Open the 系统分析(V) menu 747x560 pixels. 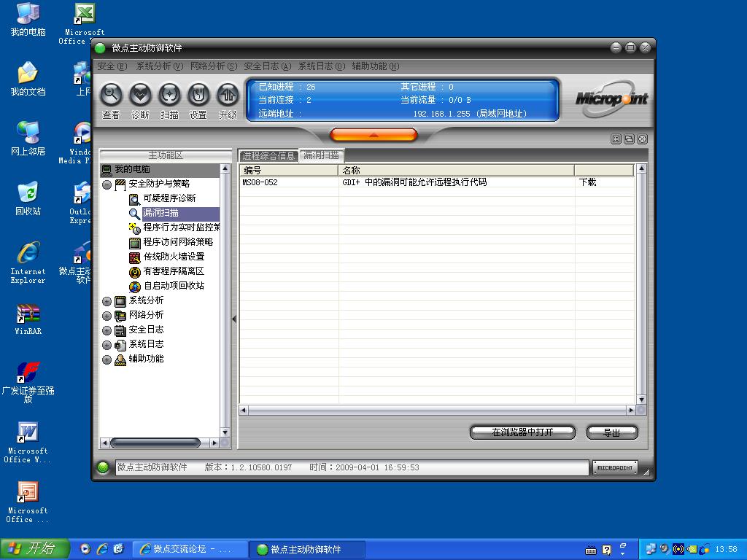click(x=160, y=66)
